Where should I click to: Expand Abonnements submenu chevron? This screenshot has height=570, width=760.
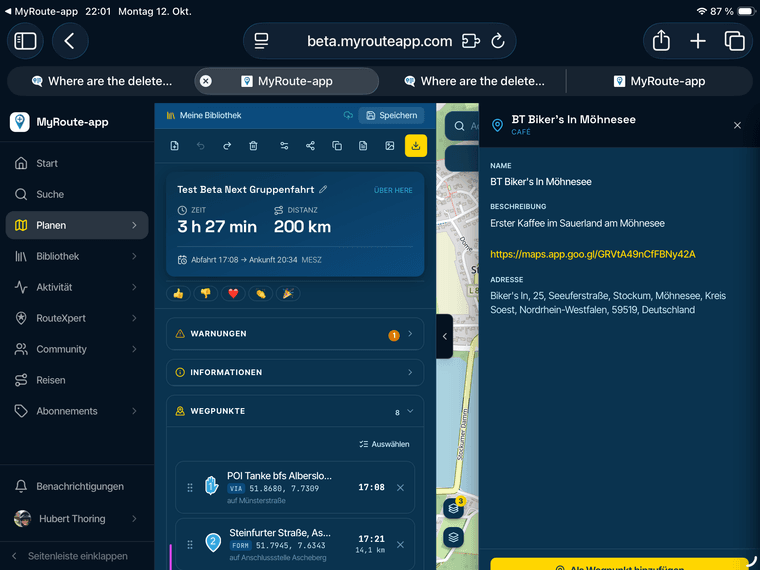pyautogui.click(x=134, y=411)
